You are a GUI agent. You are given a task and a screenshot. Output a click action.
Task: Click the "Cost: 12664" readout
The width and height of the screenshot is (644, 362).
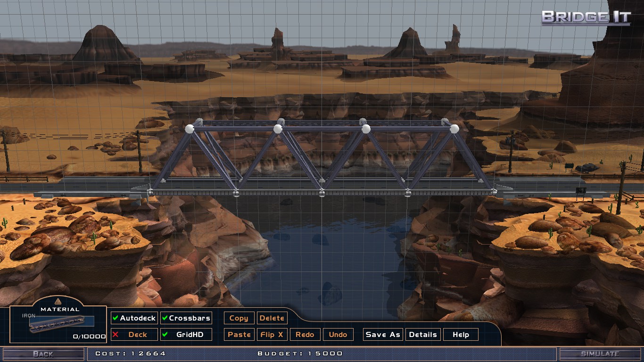[131, 354]
